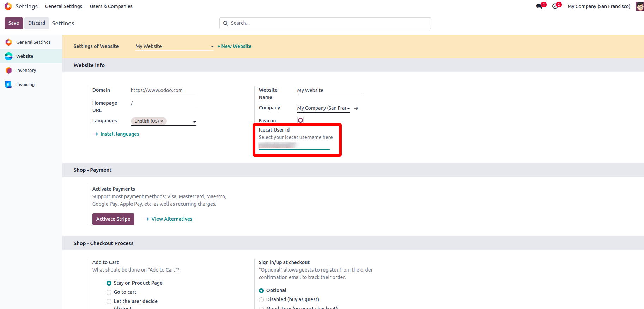This screenshot has height=309, width=644.
Task: Open the Users & Companies menu
Action: point(111,6)
